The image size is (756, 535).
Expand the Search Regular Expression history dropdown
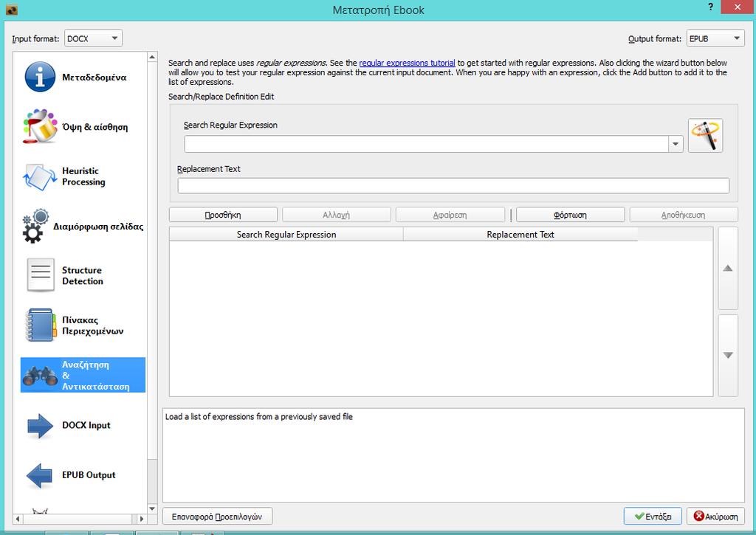pyautogui.click(x=676, y=144)
